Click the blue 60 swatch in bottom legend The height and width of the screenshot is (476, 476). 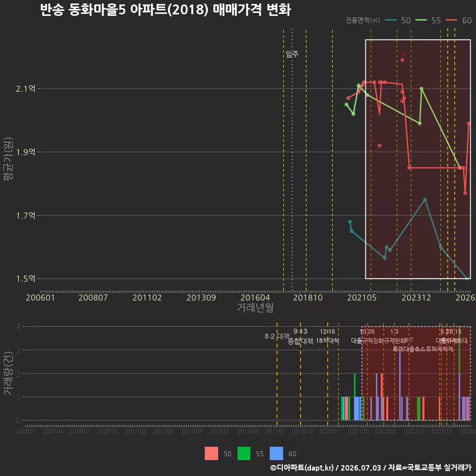tap(276, 454)
